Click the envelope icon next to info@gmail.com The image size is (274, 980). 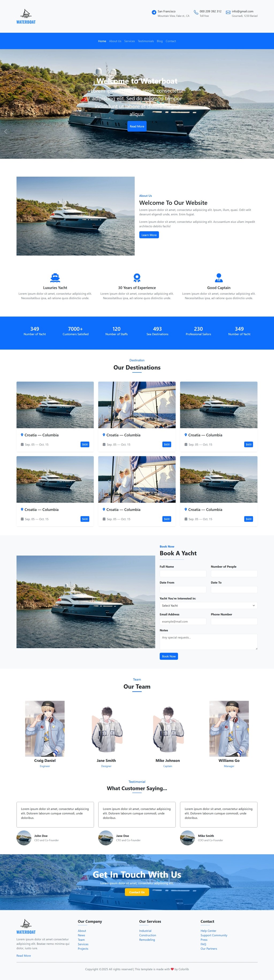tap(228, 12)
